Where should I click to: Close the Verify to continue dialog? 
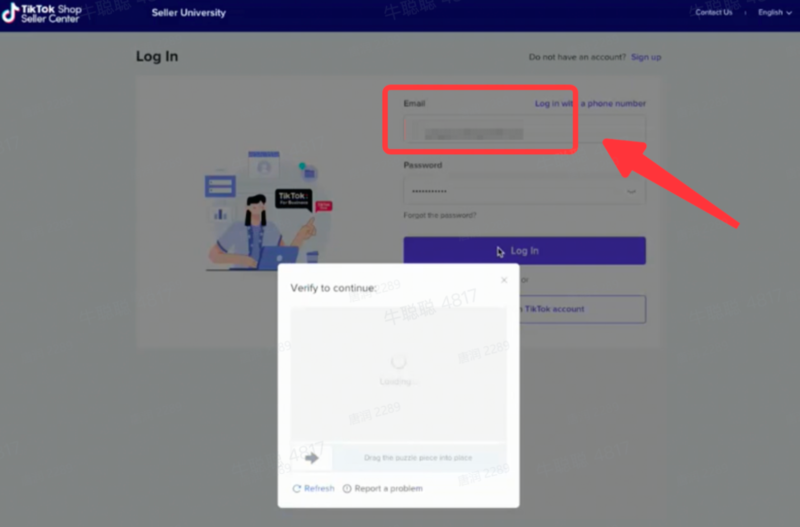[x=504, y=280]
